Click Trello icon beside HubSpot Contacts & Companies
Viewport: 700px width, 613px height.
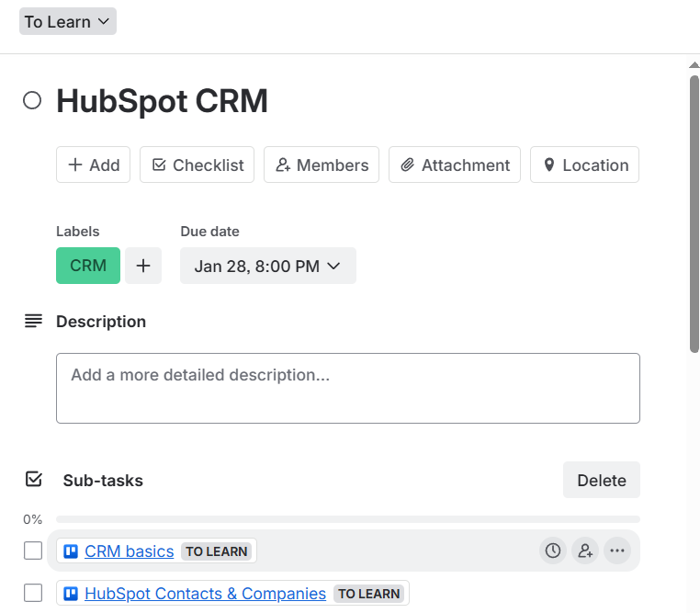point(71,594)
